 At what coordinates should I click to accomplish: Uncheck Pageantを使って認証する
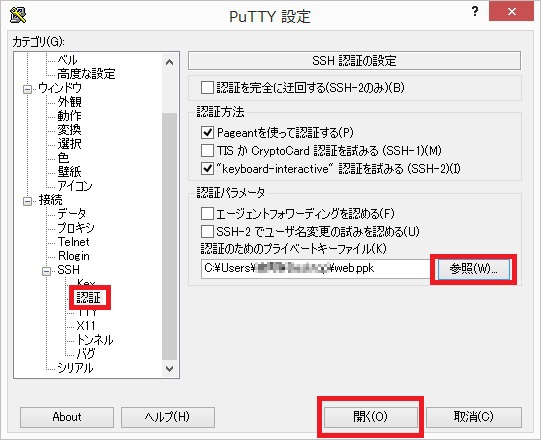207,132
